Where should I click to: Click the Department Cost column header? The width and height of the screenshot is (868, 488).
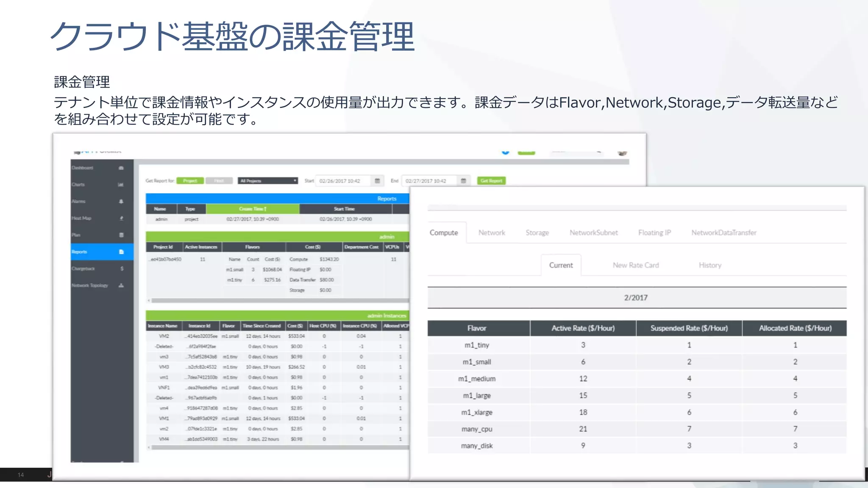[362, 247]
